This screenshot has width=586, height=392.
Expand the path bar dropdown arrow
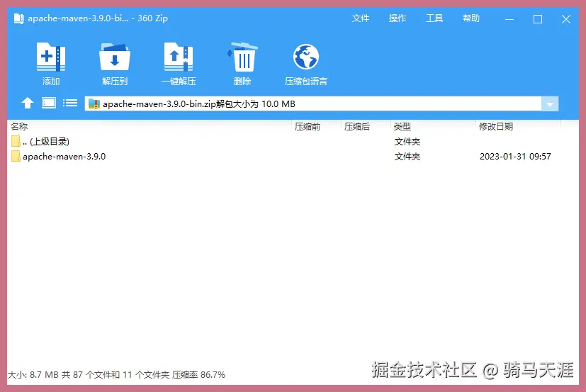click(550, 104)
